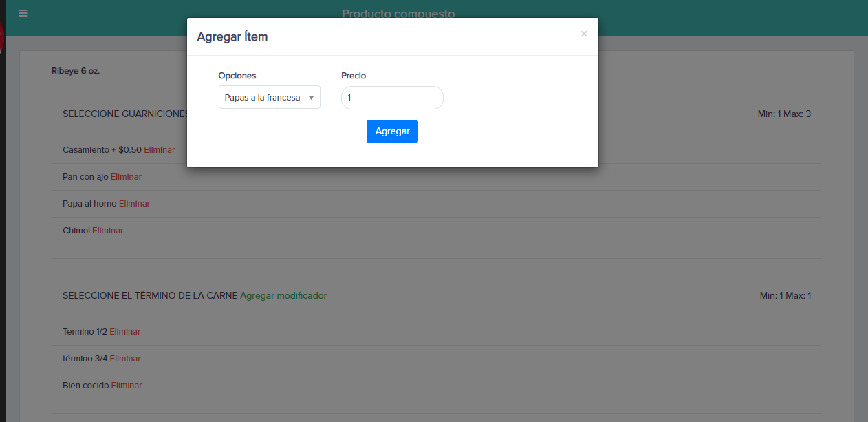Screen dimensions: 868x422
Task: Remove Chimol with its Eliminar link
Action: (108, 231)
